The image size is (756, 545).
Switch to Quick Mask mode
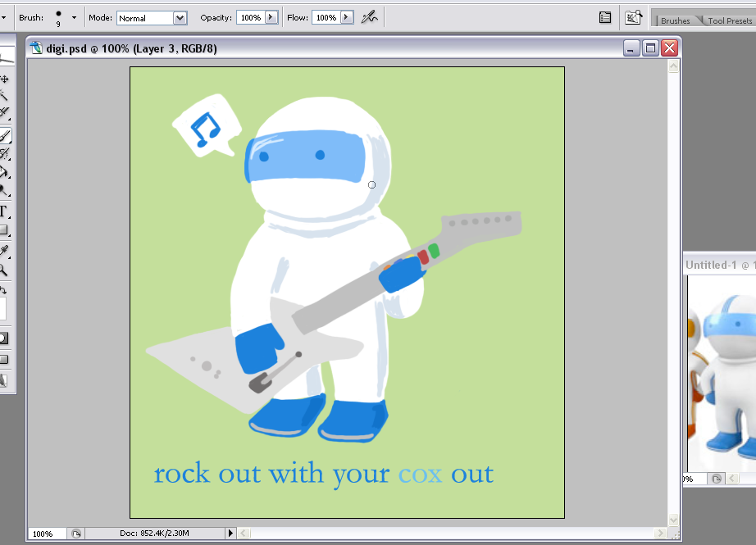click(4, 338)
